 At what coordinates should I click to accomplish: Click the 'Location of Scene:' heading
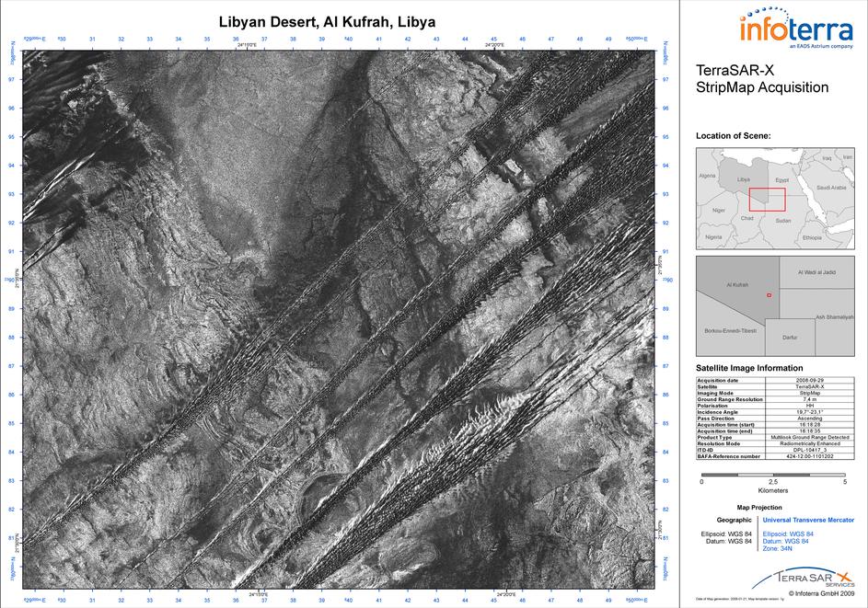pos(733,136)
